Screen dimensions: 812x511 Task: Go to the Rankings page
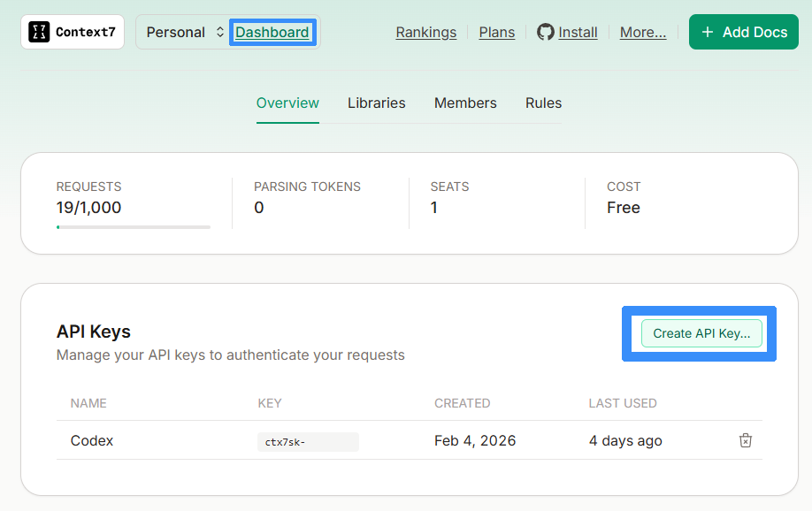[425, 32]
